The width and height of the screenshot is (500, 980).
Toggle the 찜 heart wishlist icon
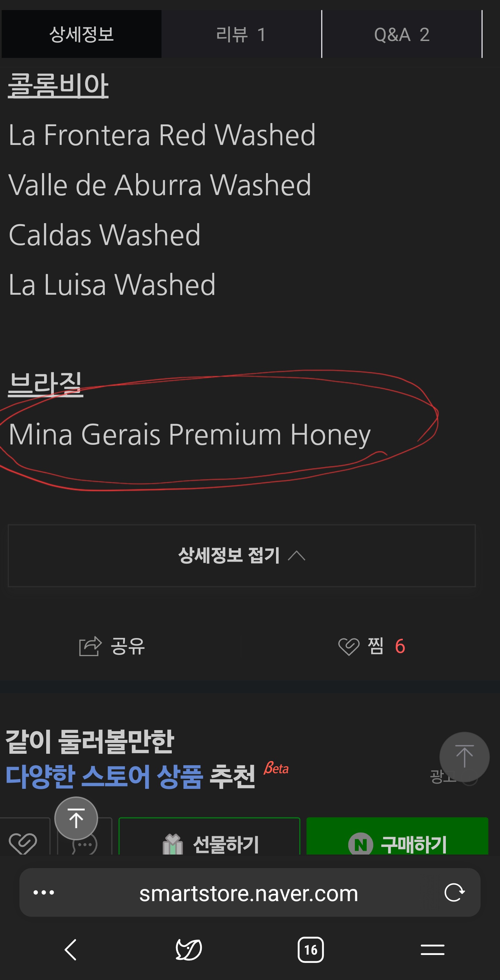click(349, 646)
